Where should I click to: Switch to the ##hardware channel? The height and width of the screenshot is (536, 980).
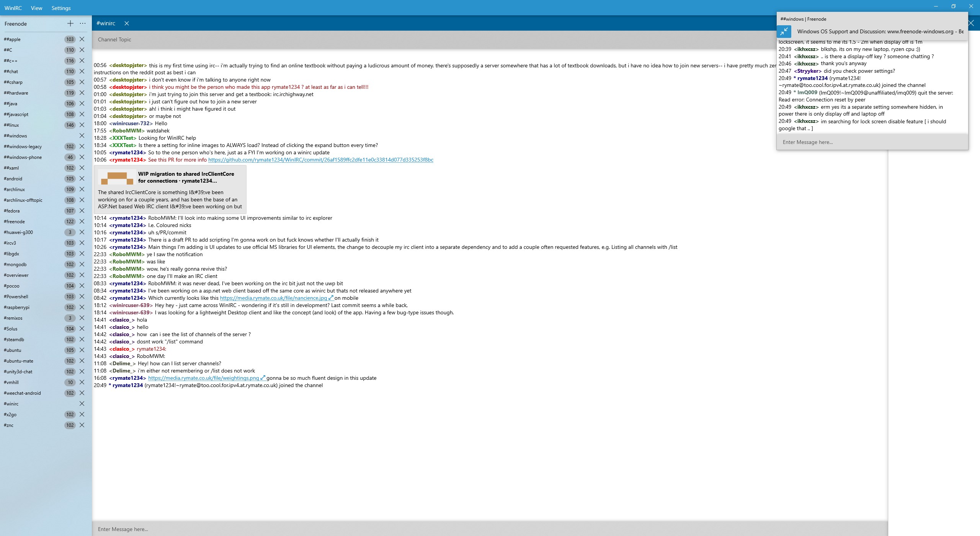(x=16, y=93)
